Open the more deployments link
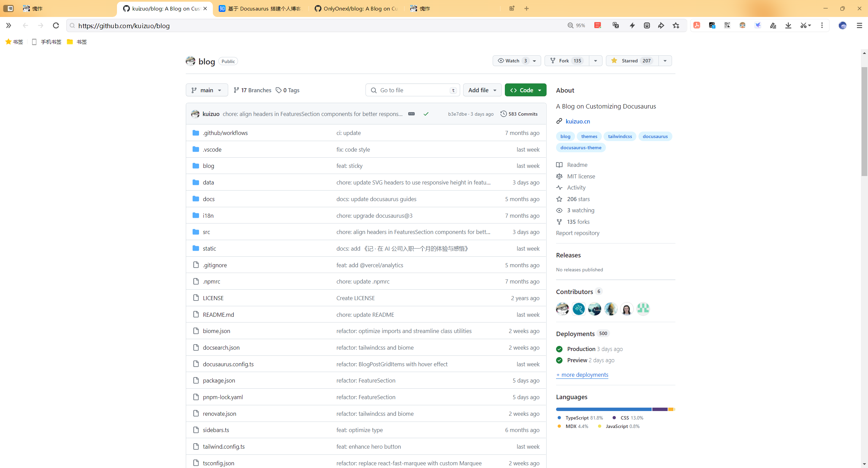Image resolution: width=868 pixels, height=468 pixels. coord(582,375)
